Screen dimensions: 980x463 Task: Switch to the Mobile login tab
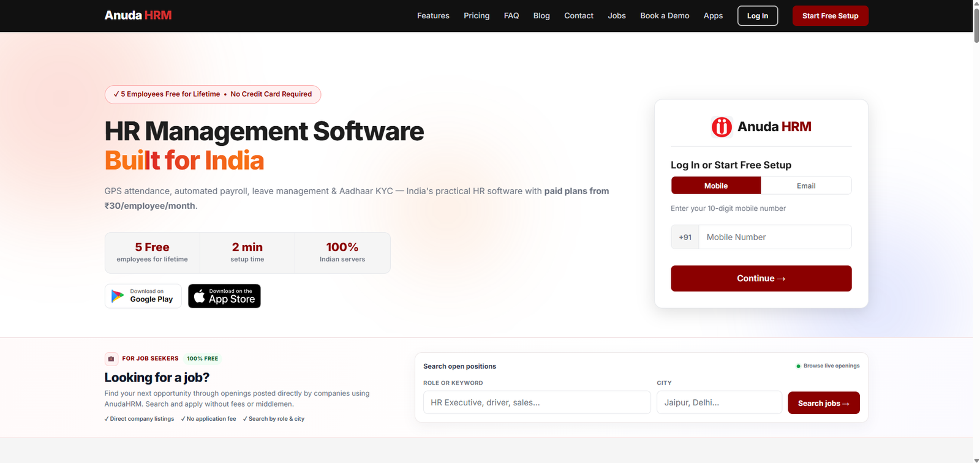[716, 186]
